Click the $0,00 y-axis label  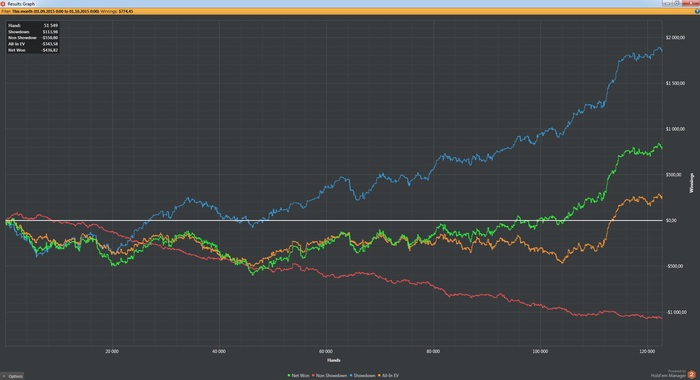(x=671, y=220)
